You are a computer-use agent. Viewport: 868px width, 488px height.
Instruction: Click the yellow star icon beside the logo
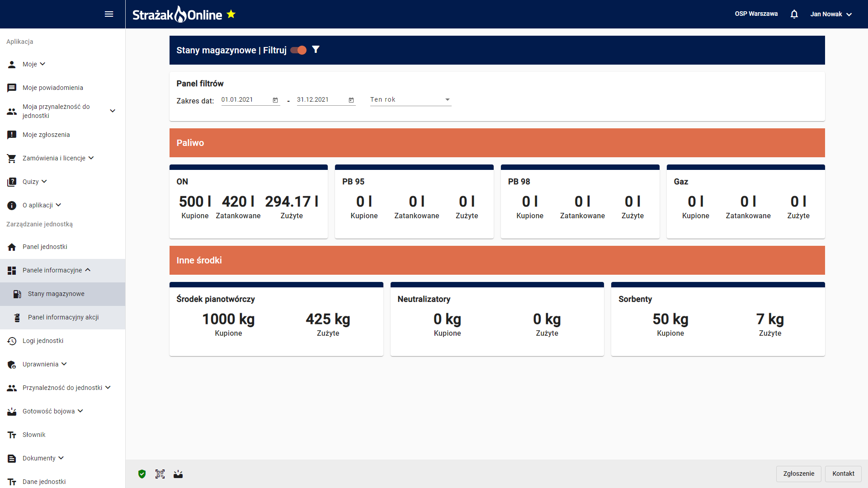click(231, 14)
